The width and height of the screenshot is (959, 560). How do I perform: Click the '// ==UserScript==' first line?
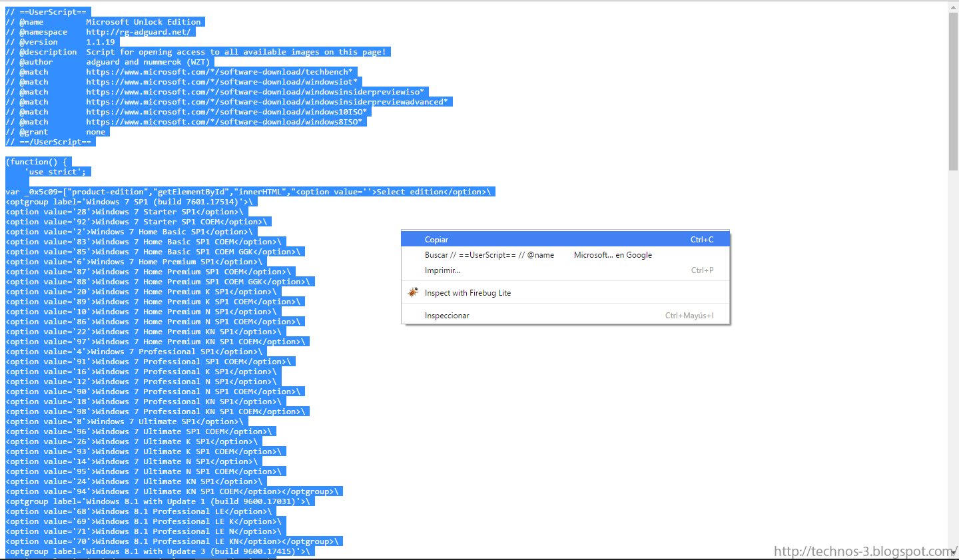[x=46, y=12]
